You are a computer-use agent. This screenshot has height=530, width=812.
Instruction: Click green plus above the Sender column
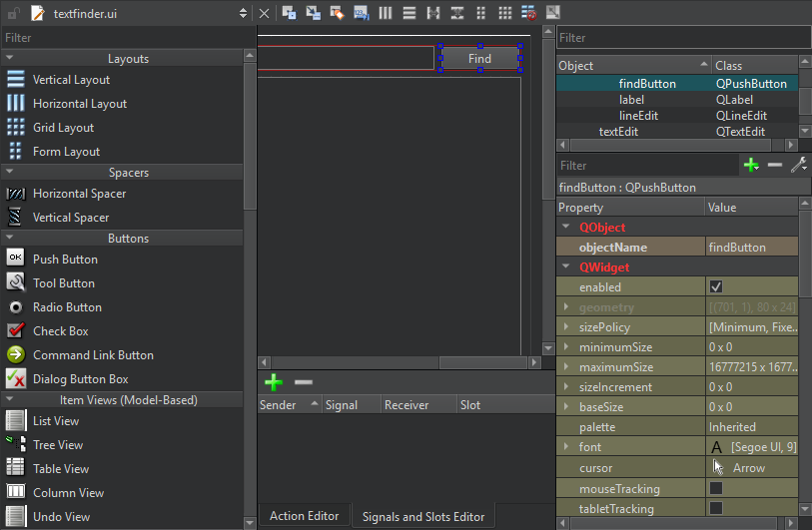274,382
